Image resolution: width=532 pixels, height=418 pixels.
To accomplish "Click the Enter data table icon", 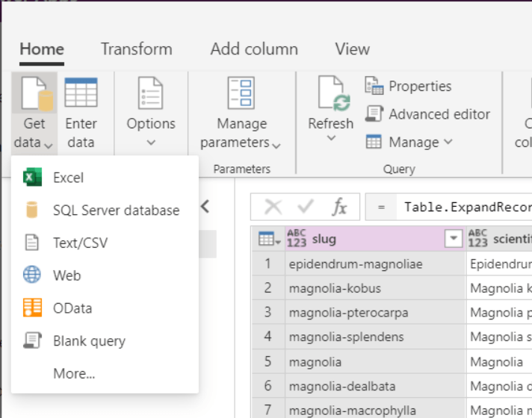I will pyautogui.click(x=81, y=94).
